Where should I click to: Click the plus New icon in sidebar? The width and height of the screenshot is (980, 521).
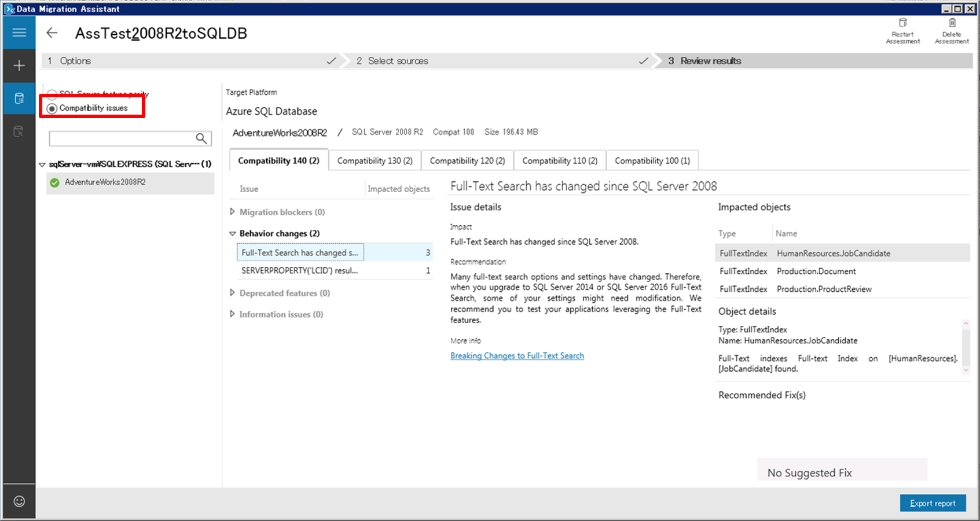point(19,65)
